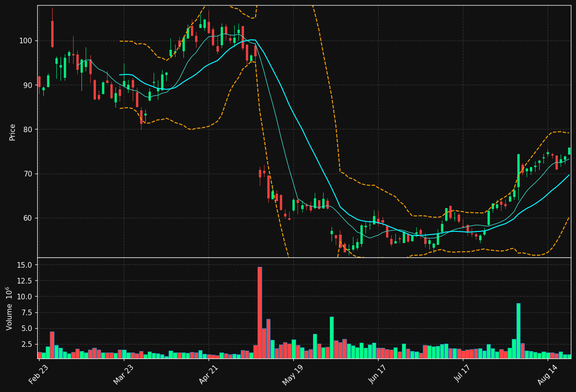Click the Mar 23 date label

coord(123,375)
